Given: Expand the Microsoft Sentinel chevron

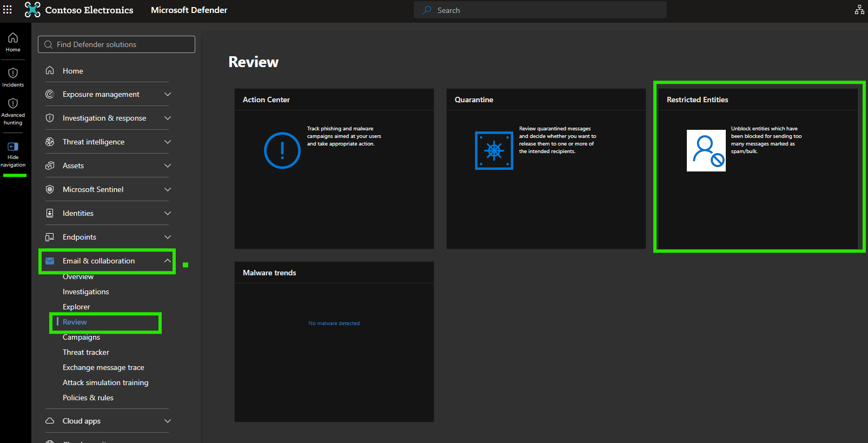Looking at the screenshot, I should pos(168,189).
